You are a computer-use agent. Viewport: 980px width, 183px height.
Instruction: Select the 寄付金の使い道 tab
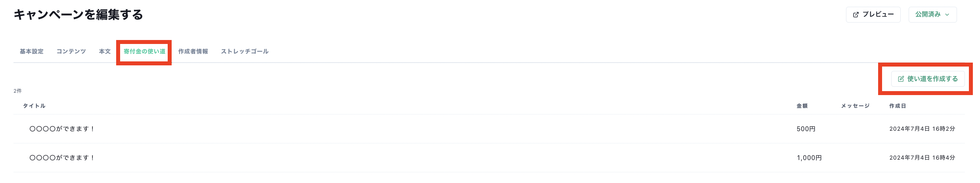(144, 51)
